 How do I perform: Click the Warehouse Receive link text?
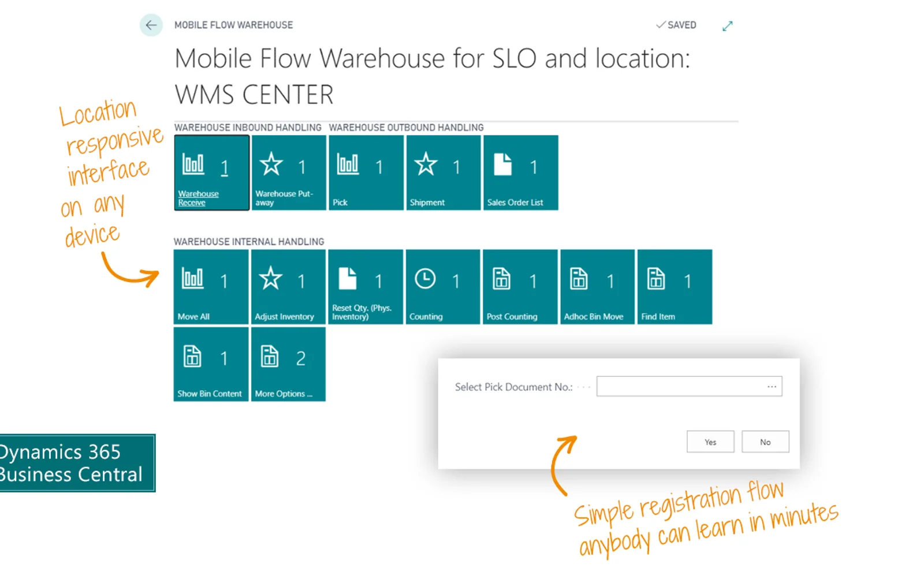(198, 198)
